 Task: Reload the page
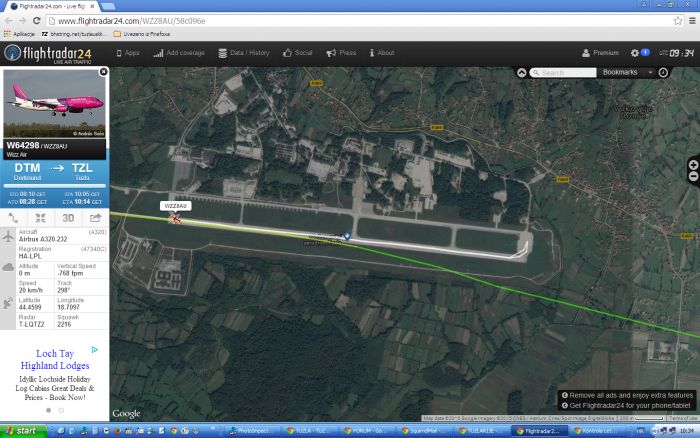[37, 21]
